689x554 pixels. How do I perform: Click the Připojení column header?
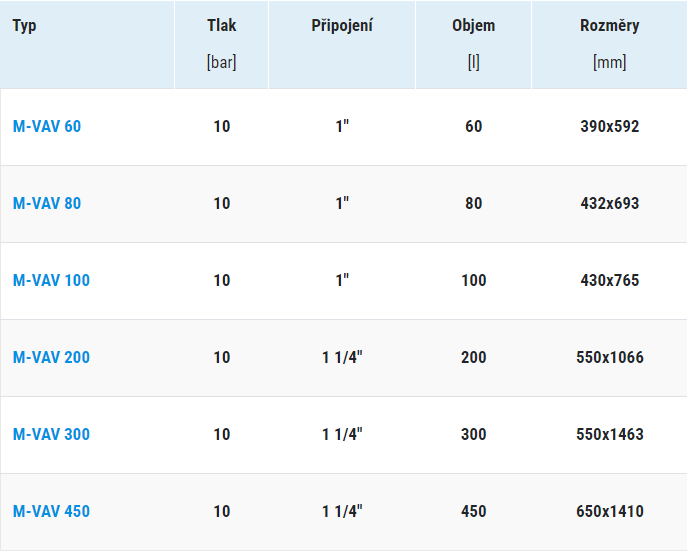(x=342, y=26)
